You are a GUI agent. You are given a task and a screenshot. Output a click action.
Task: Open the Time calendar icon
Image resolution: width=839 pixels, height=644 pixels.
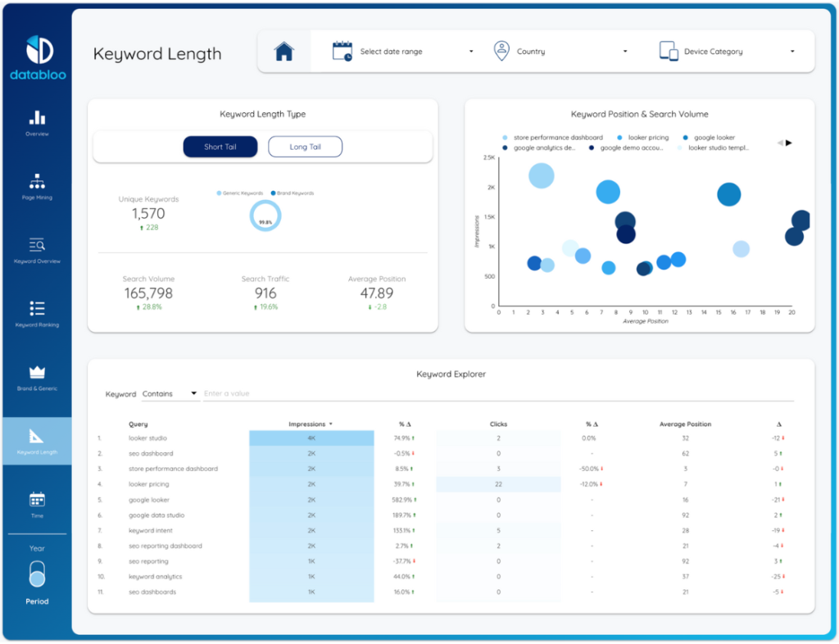pyautogui.click(x=37, y=499)
